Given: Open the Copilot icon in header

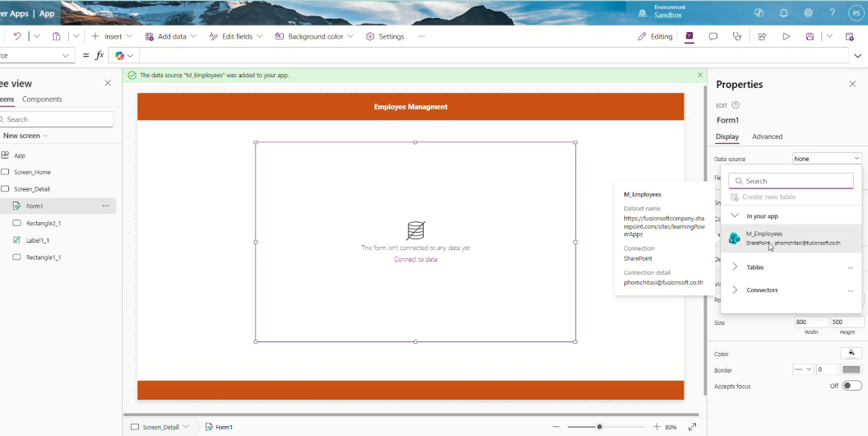Looking at the screenshot, I should tap(759, 12).
